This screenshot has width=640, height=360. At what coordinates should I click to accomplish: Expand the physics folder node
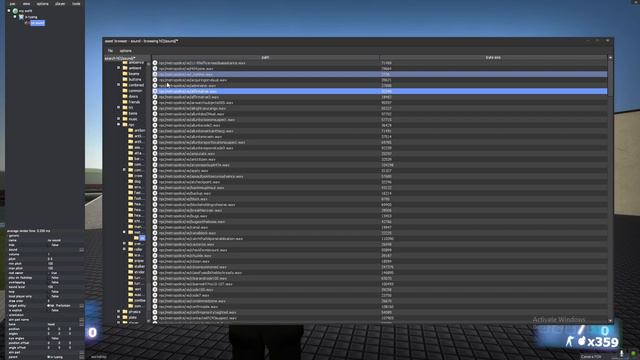pyautogui.click(x=119, y=312)
